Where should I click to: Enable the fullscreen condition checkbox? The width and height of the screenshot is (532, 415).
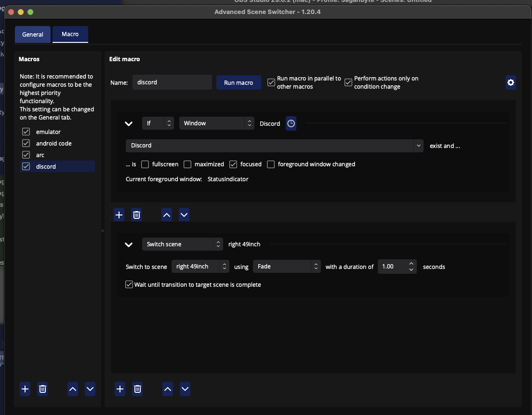tap(145, 164)
